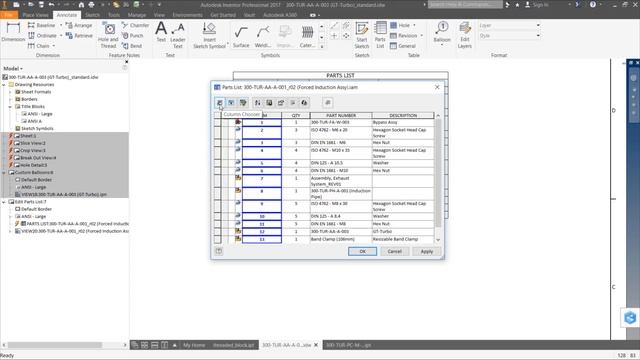Click the Parts List vertical scrollbar down arrow
The height and width of the screenshot is (360, 640).
tap(438, 240)
